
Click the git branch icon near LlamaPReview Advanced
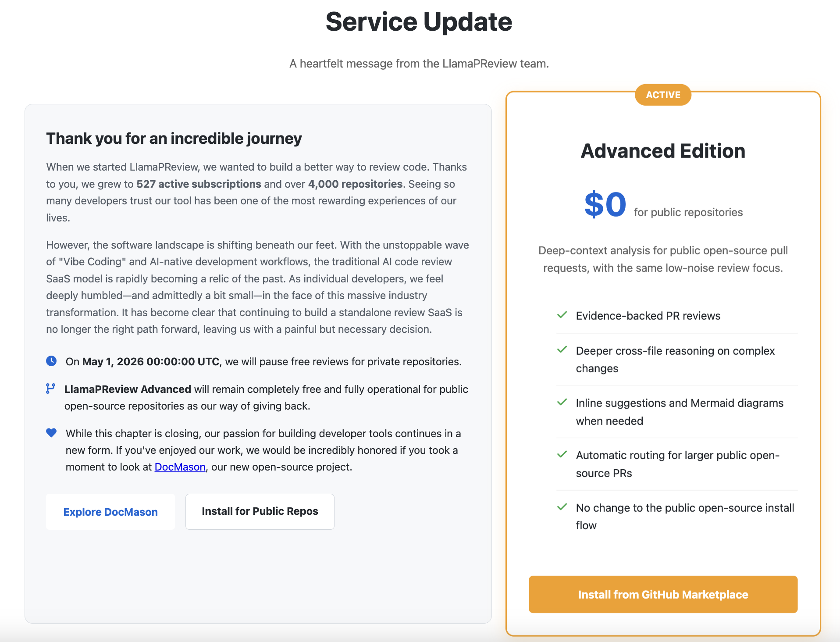(50, 389)
